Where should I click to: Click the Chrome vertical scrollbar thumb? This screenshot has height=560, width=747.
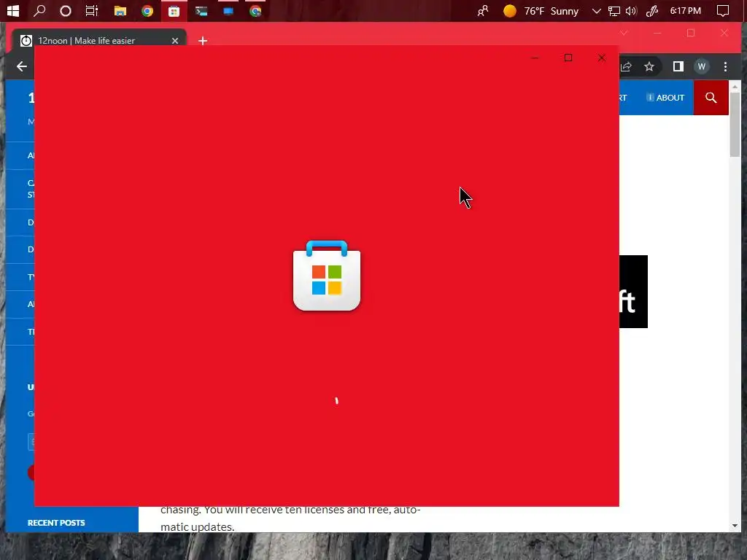pyautogui.click(x=735, y=125)
